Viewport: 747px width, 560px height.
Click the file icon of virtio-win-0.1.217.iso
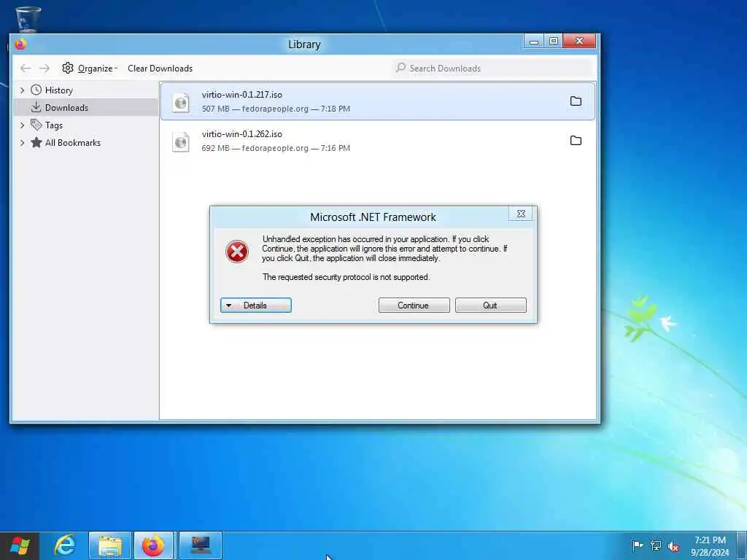[x=181, y=102]
